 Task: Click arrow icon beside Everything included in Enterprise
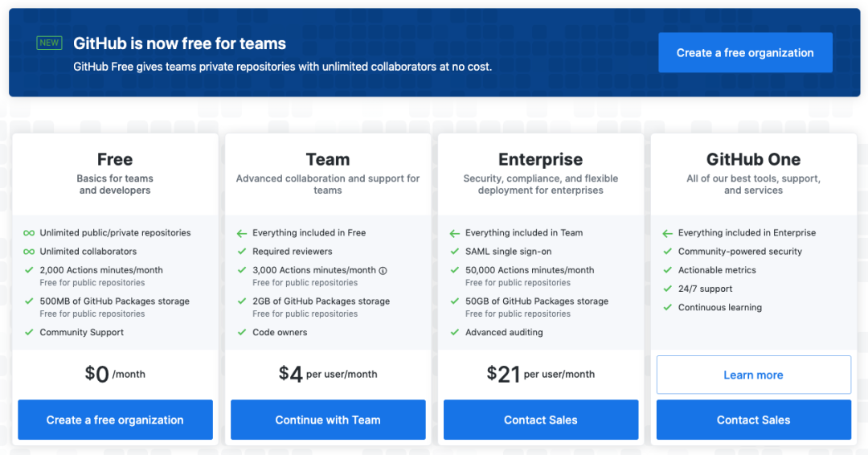[x=668, y=233]
